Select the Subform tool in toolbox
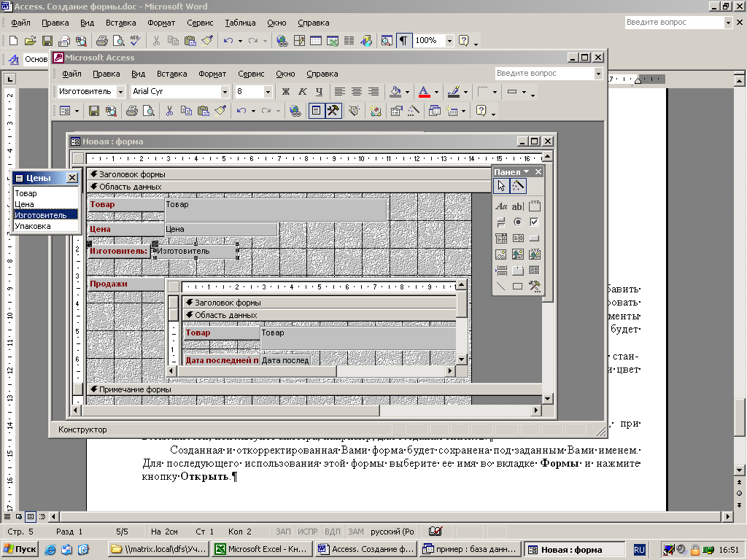This screenshot has height=560, width=747. [535, 271]
